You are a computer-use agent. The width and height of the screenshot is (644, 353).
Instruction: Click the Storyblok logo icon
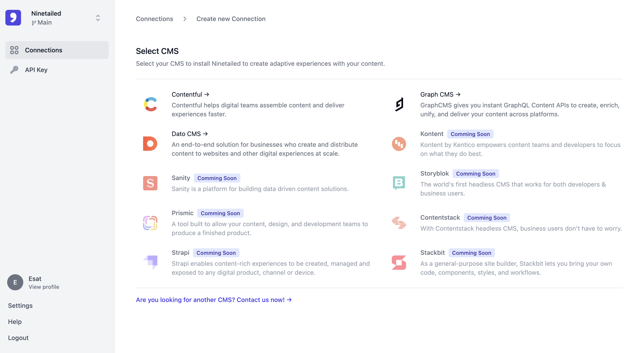coord(399,183)
